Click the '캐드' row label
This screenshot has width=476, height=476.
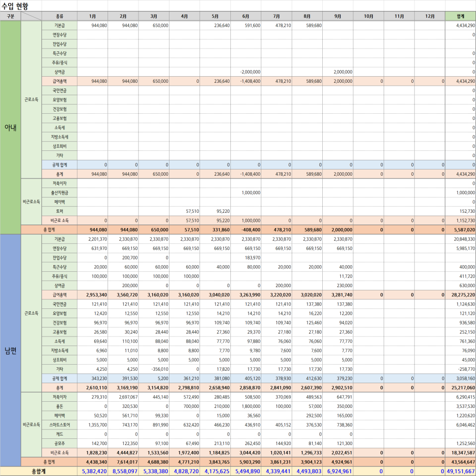[x=59, y=434]
